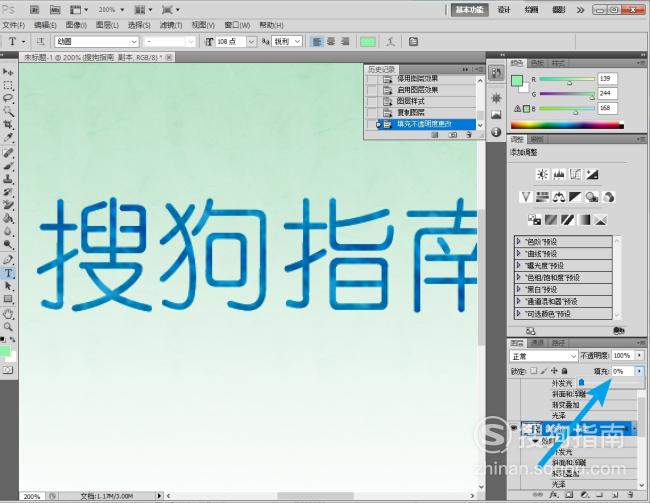The width and height of the screenshot is (650, 503).
Task: Open the 文件(F) menu
Action: tap(14, 25)
